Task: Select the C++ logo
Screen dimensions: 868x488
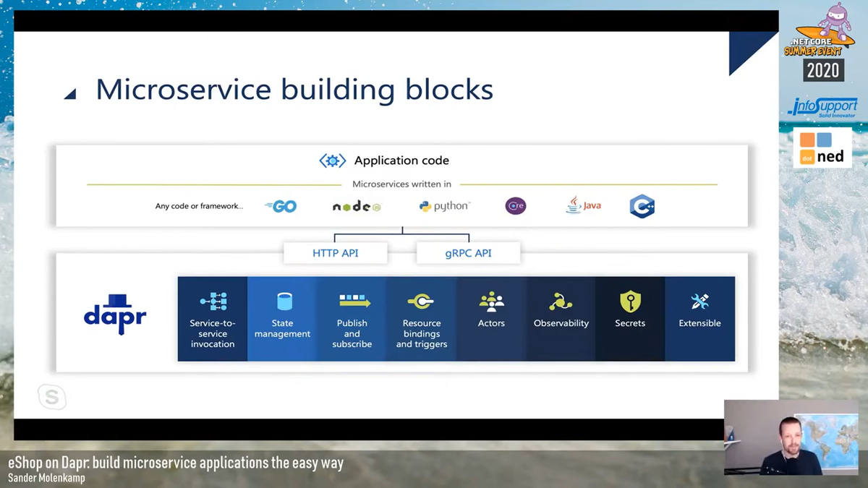Action: point(642,206)
